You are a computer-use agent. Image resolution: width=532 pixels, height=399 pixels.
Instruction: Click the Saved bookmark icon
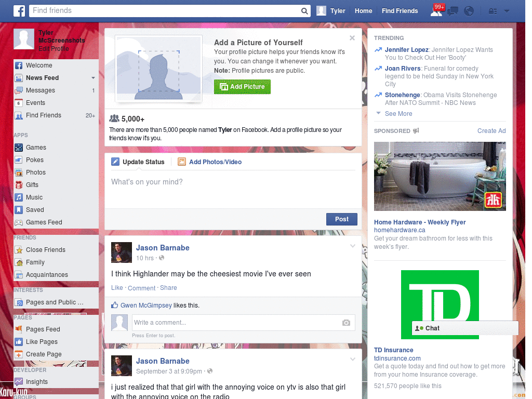tap(19, 210)
